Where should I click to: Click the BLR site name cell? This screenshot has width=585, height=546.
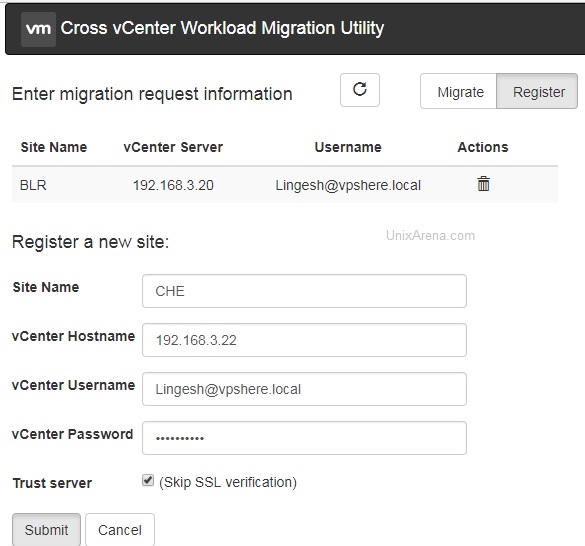(x=33, y=185)
